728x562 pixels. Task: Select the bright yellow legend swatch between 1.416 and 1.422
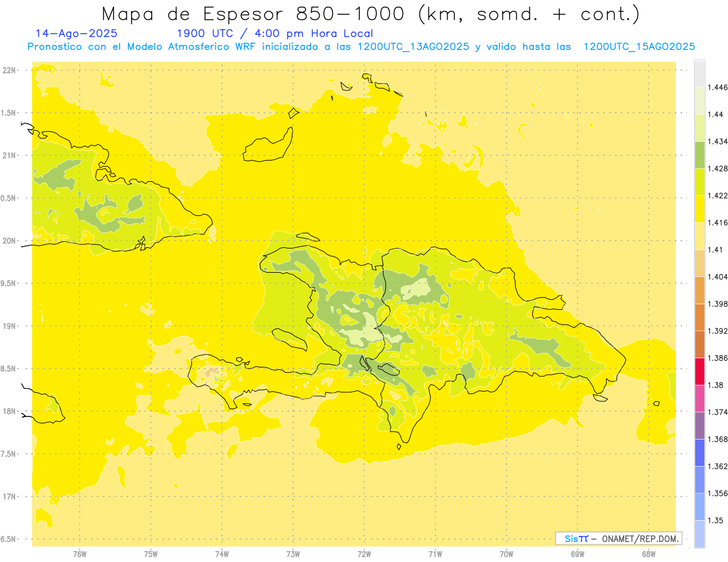coord(699,209)
